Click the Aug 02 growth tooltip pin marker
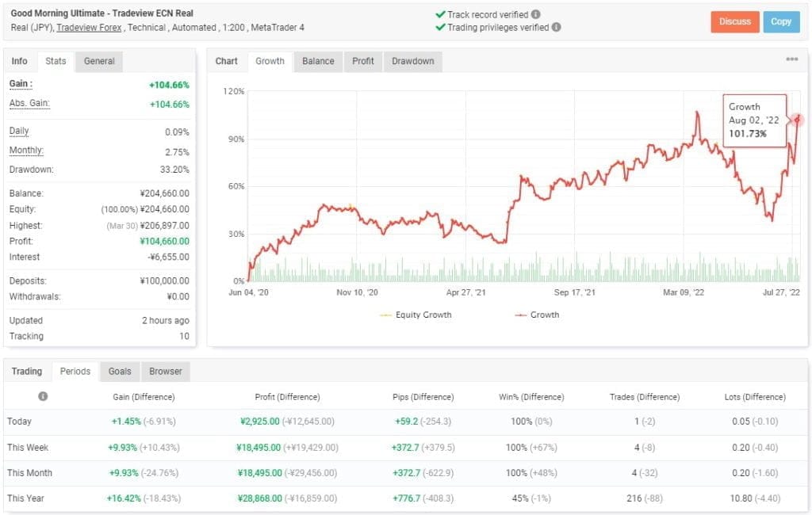This screenshot has width=812, height=515. click(795, 120)
